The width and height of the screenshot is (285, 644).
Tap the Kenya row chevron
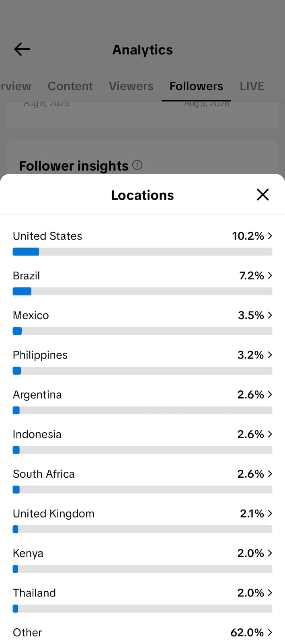point(270,553)
